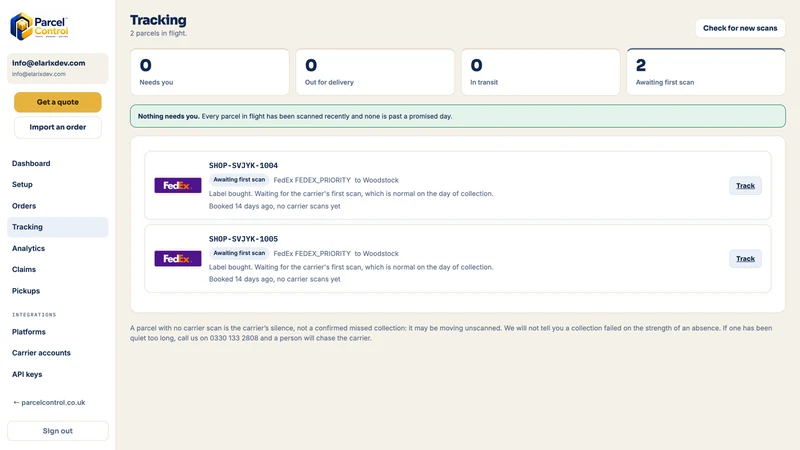Open Orders in the sidebar
Viewport: 800px width, 450px height.
click(x=58, y=206)
